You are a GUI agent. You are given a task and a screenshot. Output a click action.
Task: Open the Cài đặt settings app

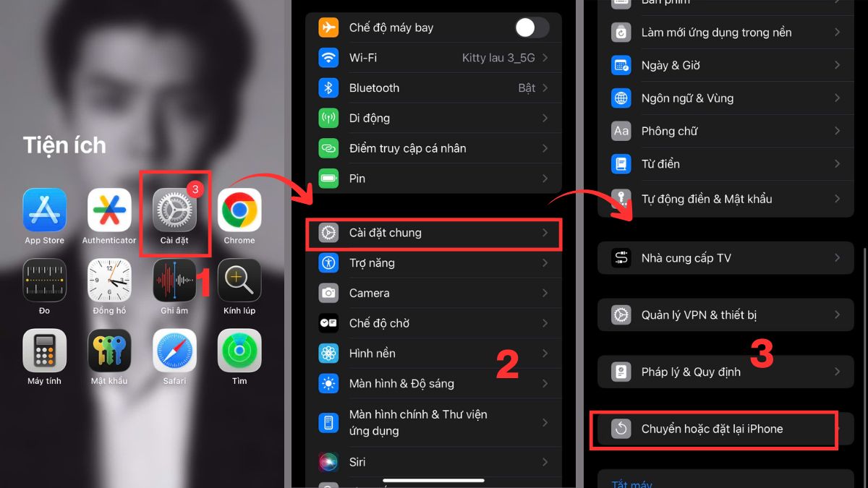click(x=174, y=210)
